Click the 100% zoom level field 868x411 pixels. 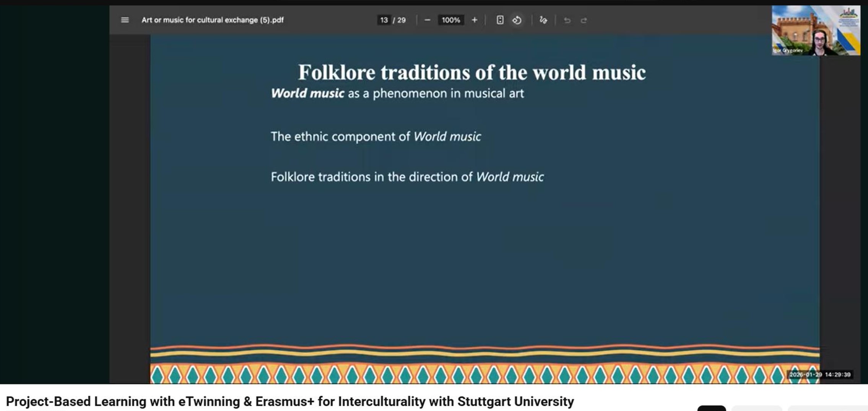coord(451,20)
